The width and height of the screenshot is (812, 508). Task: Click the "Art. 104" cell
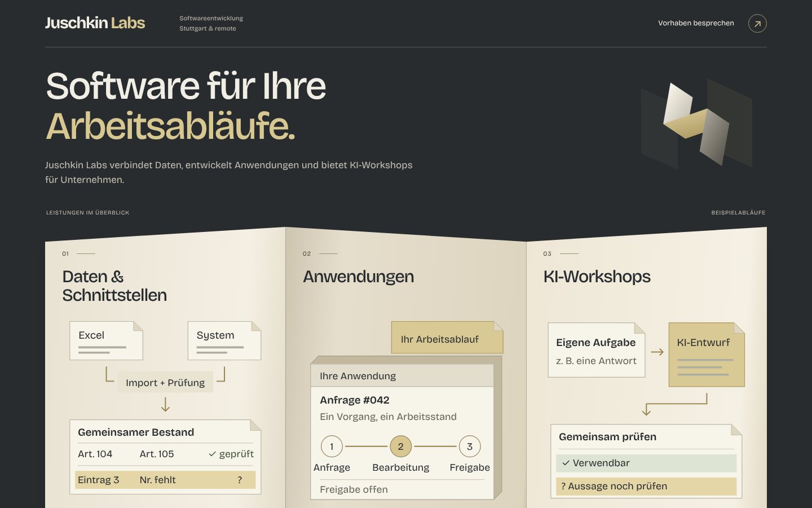(95, 454)
